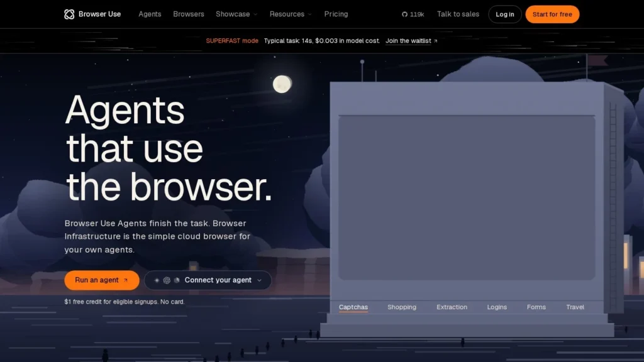Click the Start for free button
644x362 pixels.
[552, 14]
